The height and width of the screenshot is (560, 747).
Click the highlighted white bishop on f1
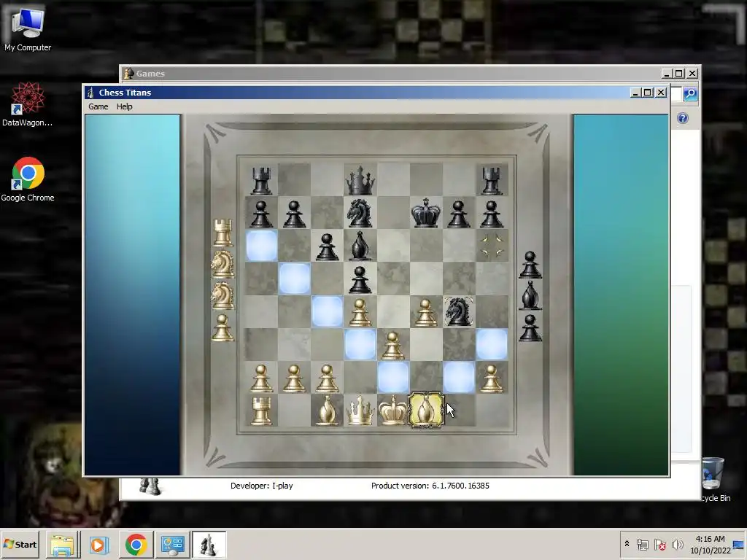426,410
